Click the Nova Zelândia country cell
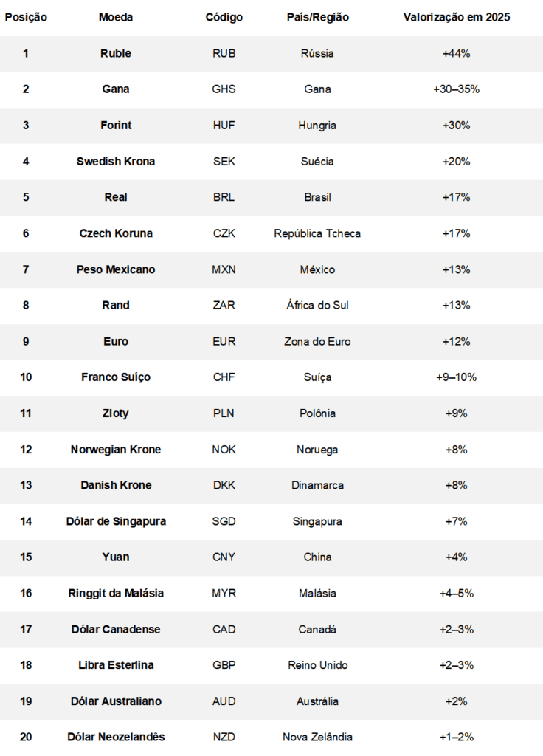The width and height of the screenshot is (543, 756). (x=317, y=737)
